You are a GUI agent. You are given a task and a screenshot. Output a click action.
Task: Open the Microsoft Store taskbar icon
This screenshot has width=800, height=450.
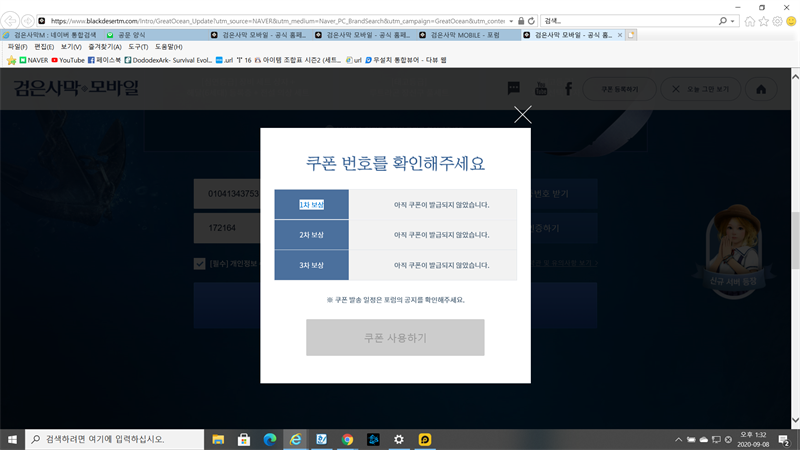tap(243, 439)
